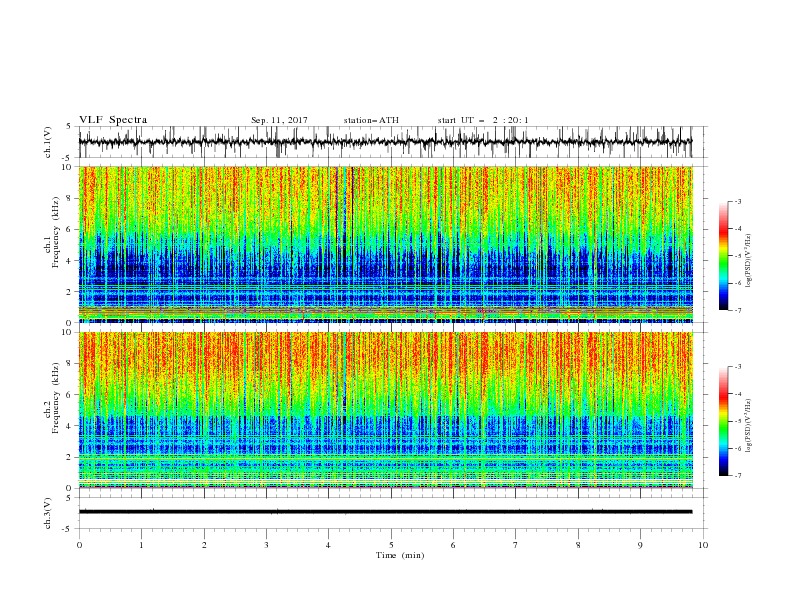This screenshot has height=612, width=792.
Task: Click the "4" kHz tick on ch.1 frequency axis
Action: tap(70, 261)
